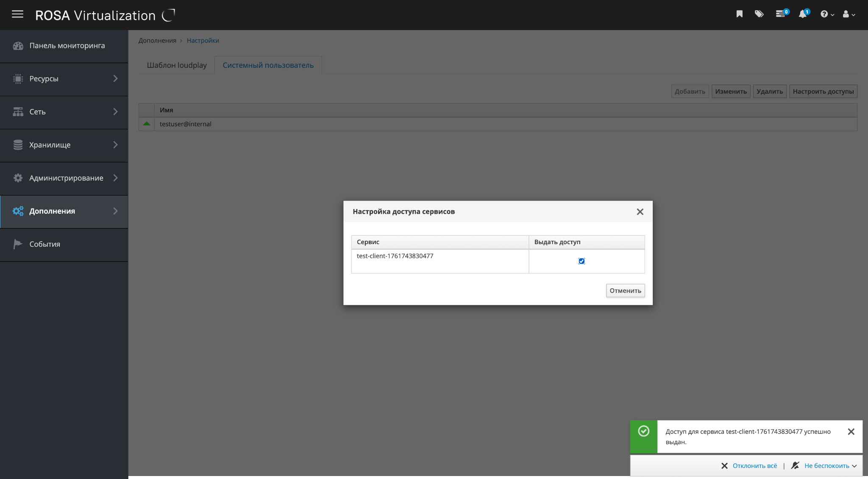The height and width of the screenshot is (479, 868).
Task: Dismiss the success notification toast
Action: point(851,432)
